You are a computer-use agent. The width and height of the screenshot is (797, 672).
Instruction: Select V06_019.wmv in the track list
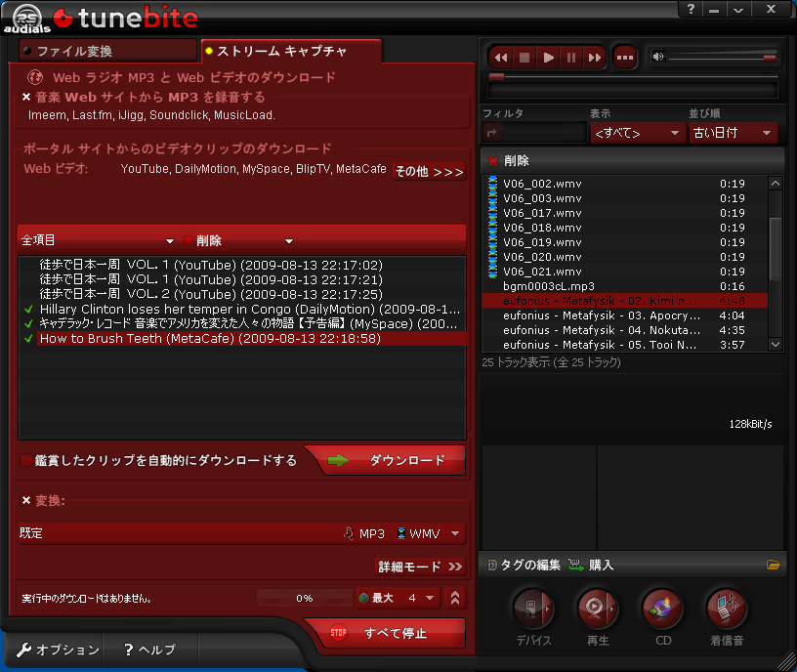point(624,242)
